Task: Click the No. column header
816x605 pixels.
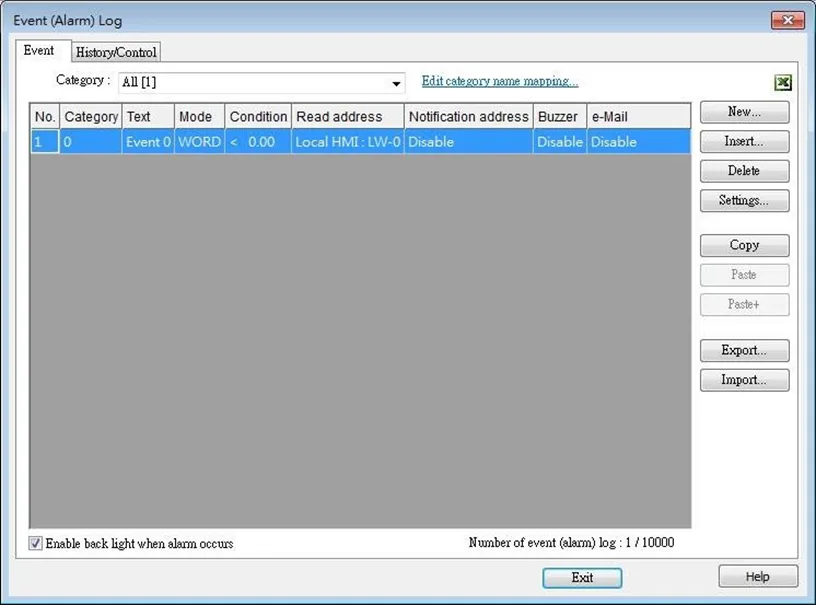Action: [x=45, y=117]
